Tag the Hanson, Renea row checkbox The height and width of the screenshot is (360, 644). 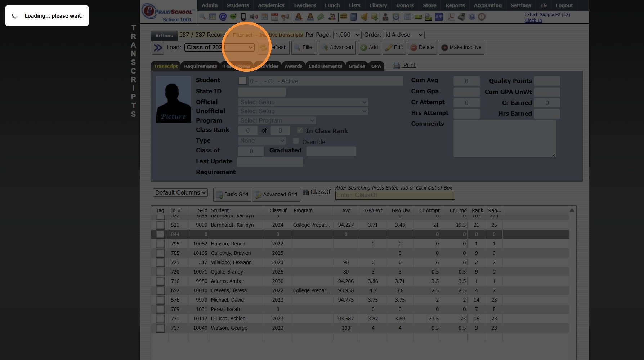pyautogui.click(x=160, y=244)
